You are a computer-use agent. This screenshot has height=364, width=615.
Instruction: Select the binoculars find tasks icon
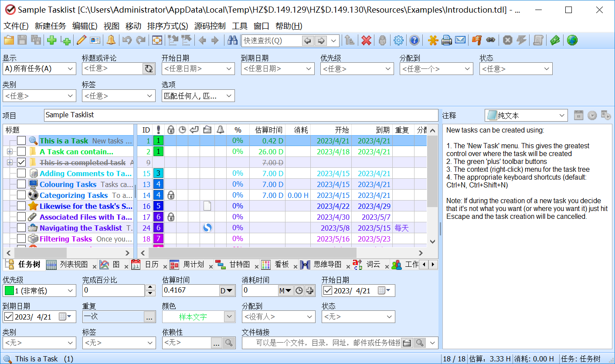pyautogui.click(x=232, y=40)
